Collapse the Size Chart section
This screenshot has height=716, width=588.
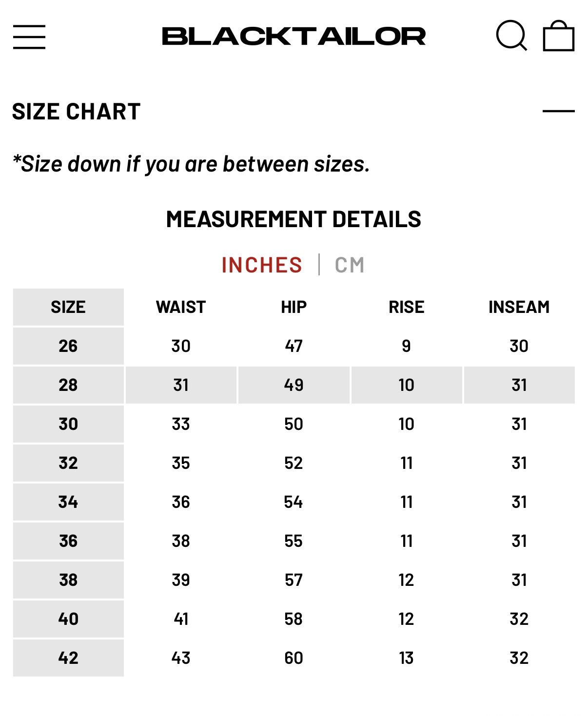point(559,111)
